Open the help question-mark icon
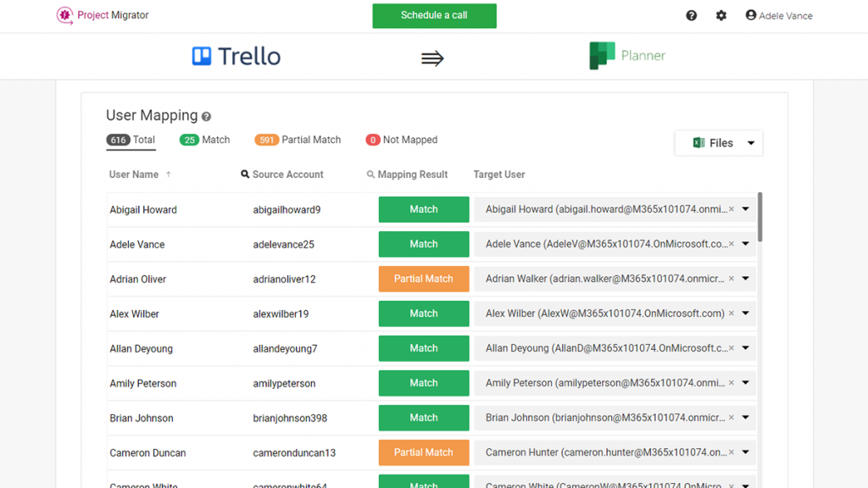 point(691,15)
